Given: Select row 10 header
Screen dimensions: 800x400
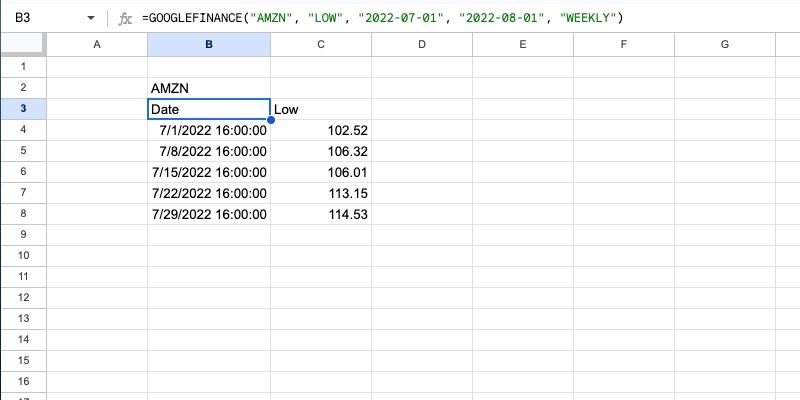Looking at the screenshot, I should tap(22, 255).
